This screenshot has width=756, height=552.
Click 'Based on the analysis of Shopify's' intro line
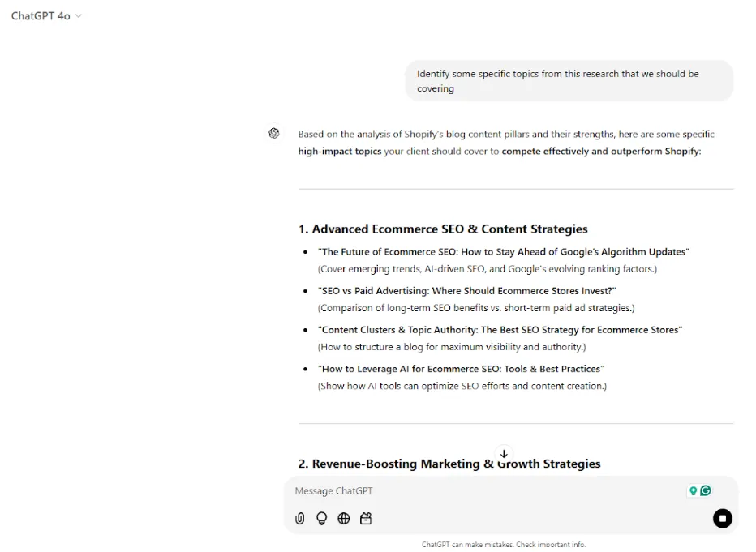click(x=506, y=135)
